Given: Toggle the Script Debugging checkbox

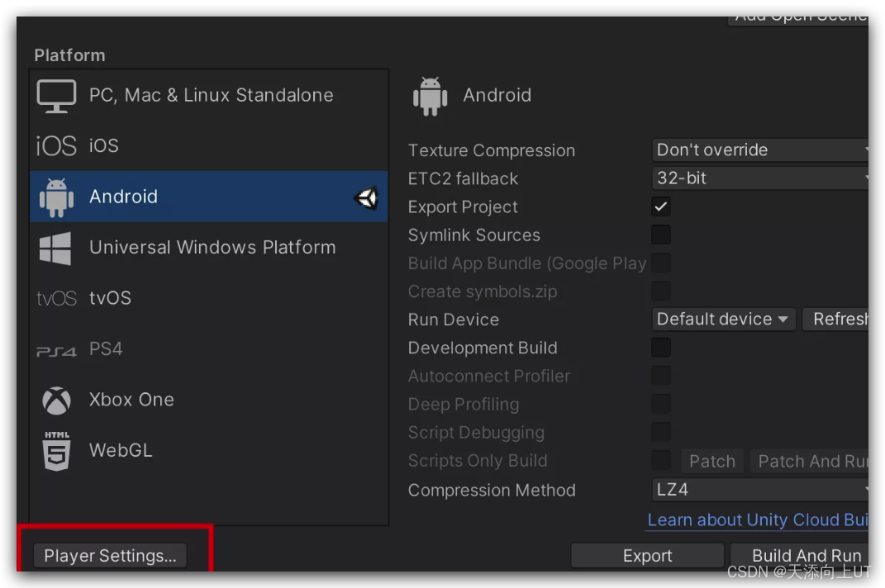Looking at the screenshot, I should 661,432.
